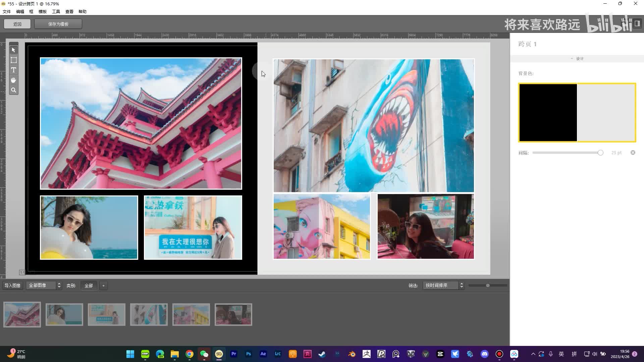Reset the 间隔 spacing value
The width and height of the screenshot is (644, 362).
633,153
